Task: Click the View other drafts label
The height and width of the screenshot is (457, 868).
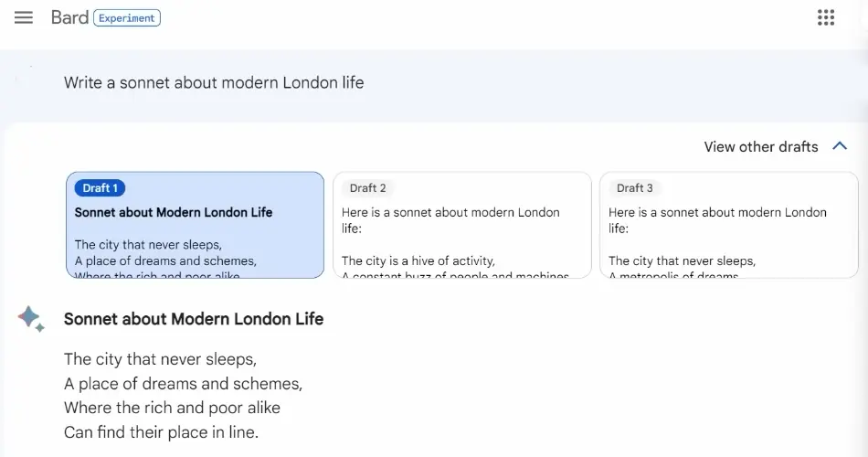Action: (x=760, y=147)
